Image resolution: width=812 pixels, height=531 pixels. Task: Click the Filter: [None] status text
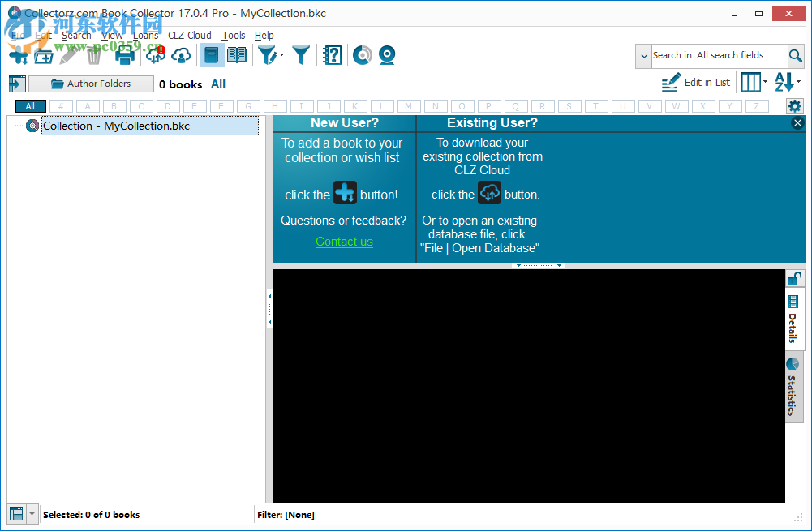[x=286, y=515]
